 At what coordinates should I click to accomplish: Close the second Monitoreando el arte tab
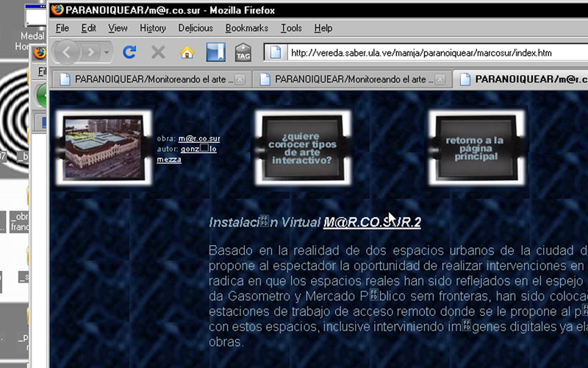point(440,79)
